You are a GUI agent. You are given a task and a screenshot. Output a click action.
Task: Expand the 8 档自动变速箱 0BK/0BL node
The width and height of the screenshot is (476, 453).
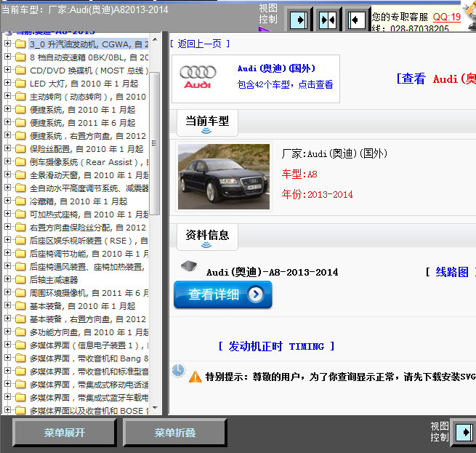click(7, 57)
